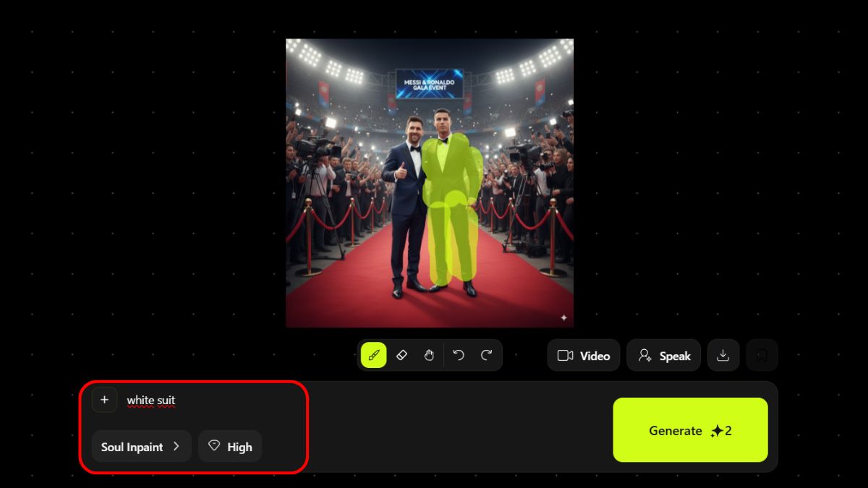
Task: Redo the brush stroke
Action: (x=486, y=355)
